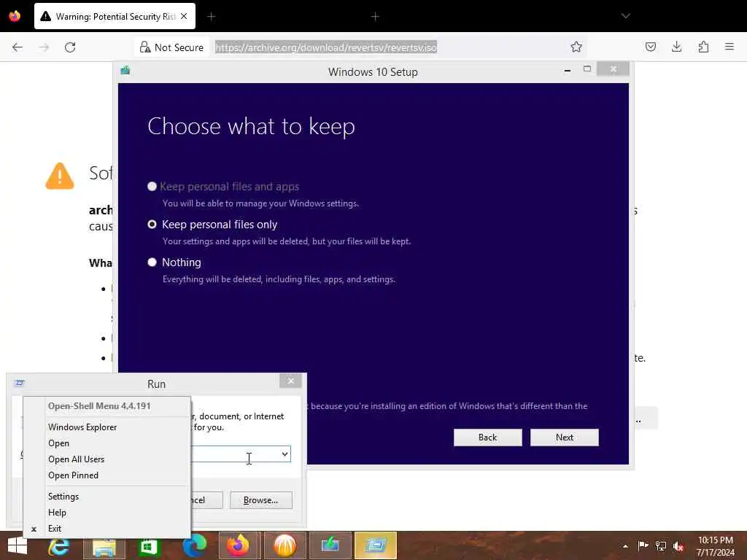This screenshot has height=560, width=747.
Task: Click Back in Windows 10 Setup
Action: [x=487, y=437]
